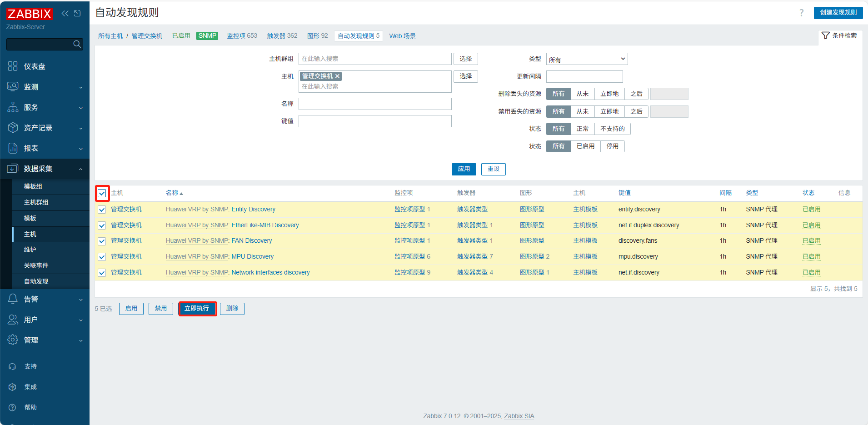
Task: Click the Inventory (资产记录) sidebar icon
Action: pyautogui.click(x=13, y=128)
